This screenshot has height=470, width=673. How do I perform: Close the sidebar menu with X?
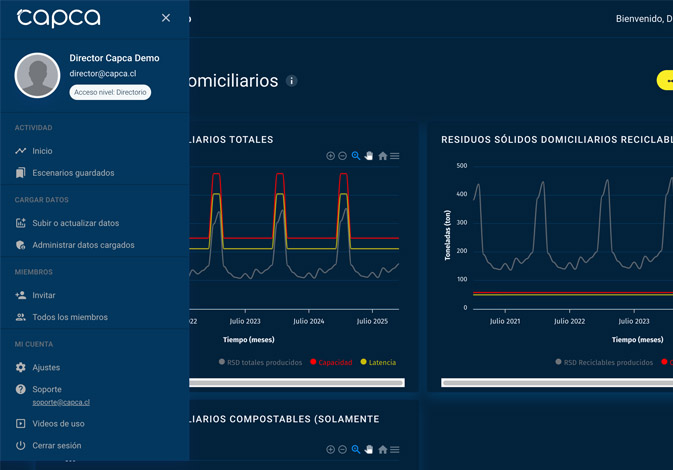click(166, 18)
